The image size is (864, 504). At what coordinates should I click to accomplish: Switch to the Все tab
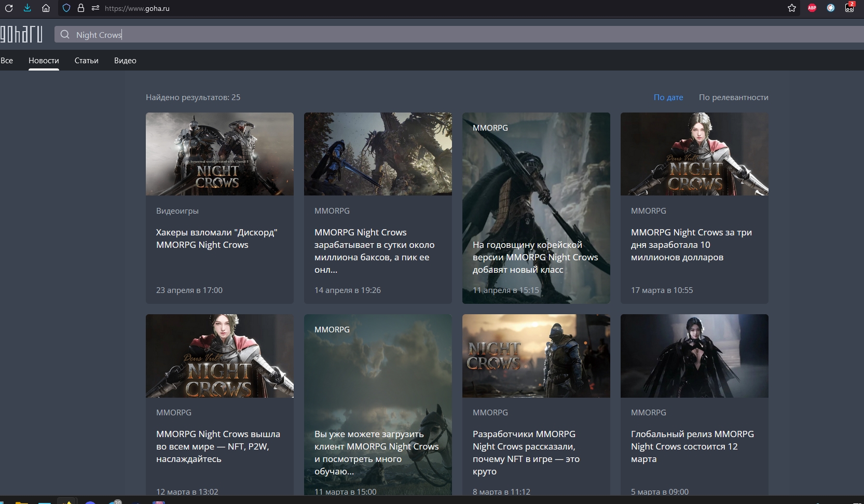(x=7, y=61)
